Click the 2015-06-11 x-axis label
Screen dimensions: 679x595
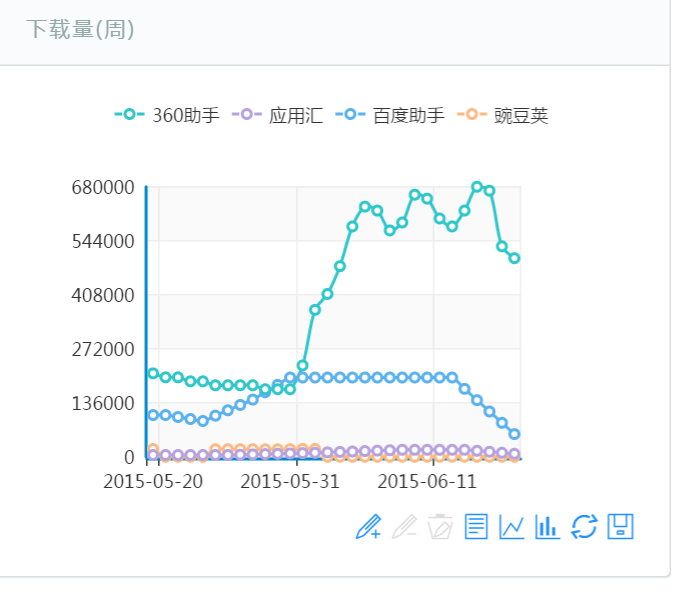(x=427, y=481)
